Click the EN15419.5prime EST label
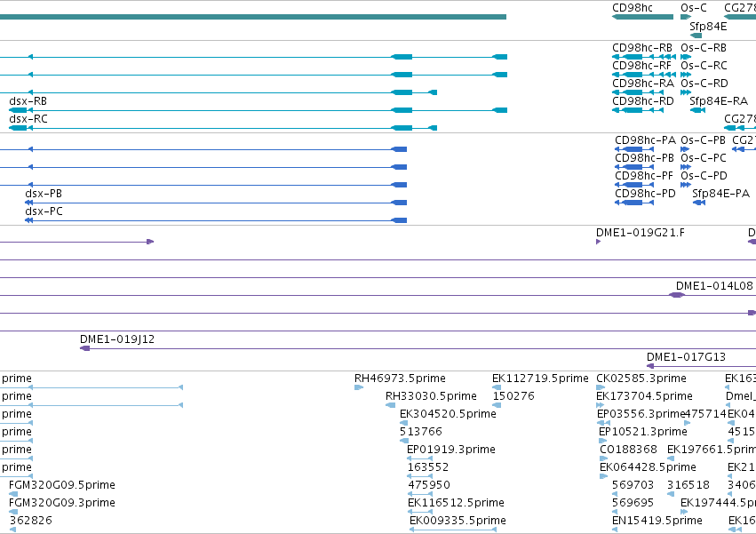 point(657,521)
